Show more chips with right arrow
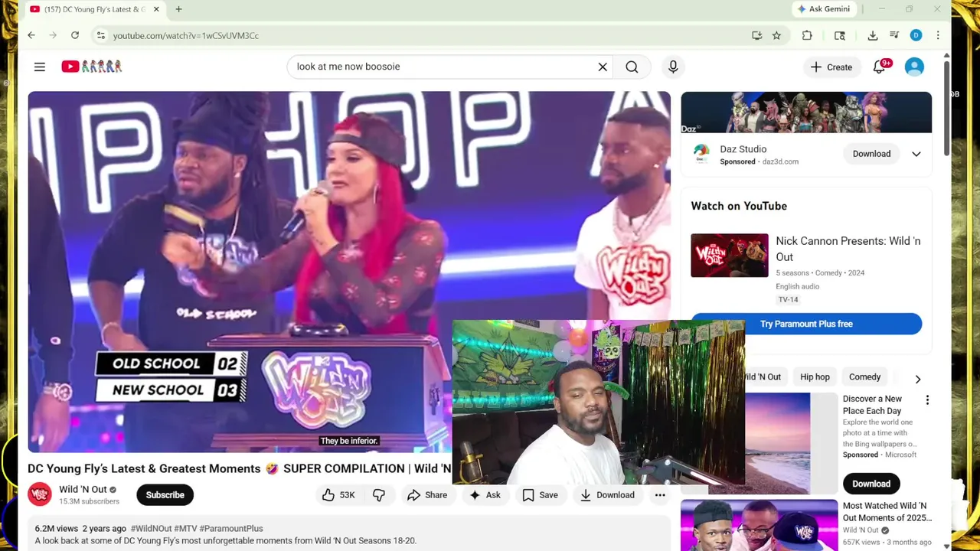Image resolution: width=980 pixels, height=551 pixels. tap(917, 378)
